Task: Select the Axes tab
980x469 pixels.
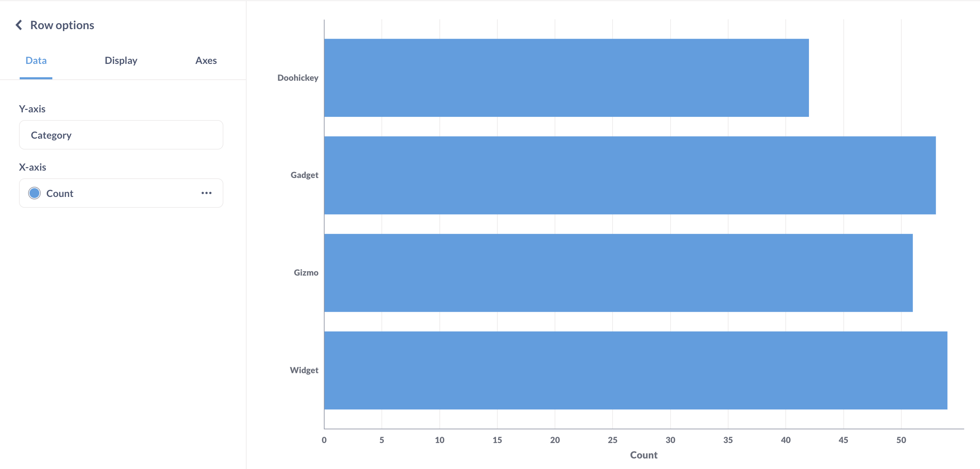Action: point(205,61)
